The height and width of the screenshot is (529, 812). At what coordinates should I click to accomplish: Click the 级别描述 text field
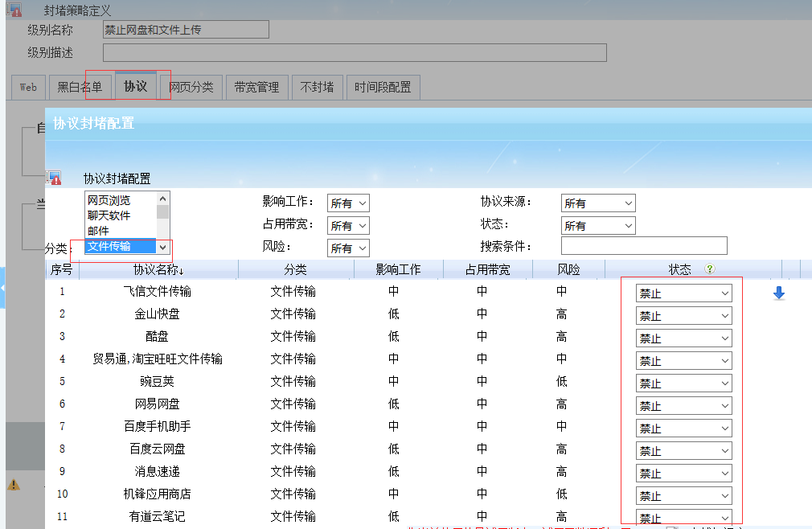[354, 53]
